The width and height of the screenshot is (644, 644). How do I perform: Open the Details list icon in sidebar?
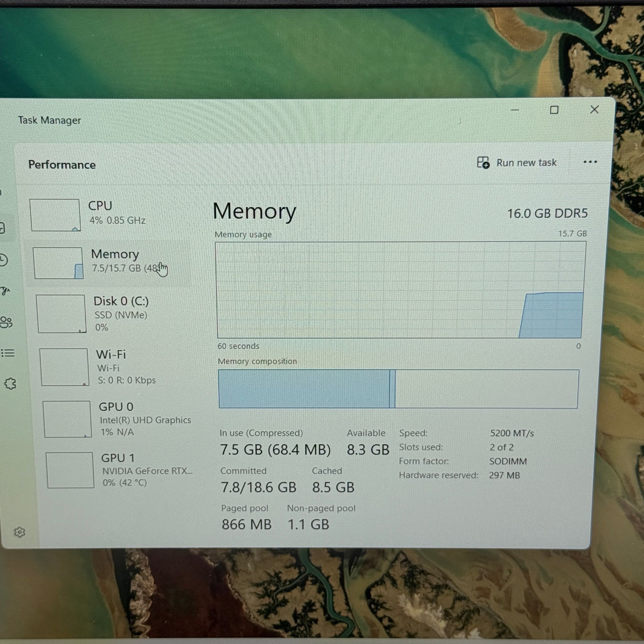(x=8, y=353)
